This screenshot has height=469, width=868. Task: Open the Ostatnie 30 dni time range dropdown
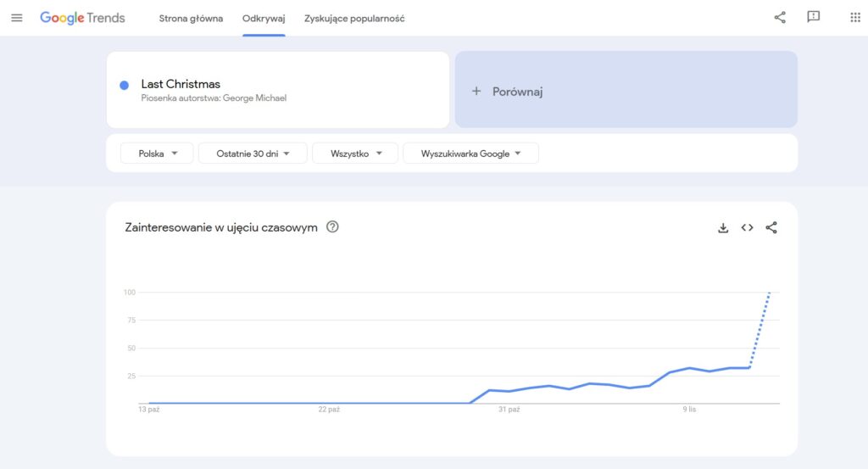click(253, 154)
